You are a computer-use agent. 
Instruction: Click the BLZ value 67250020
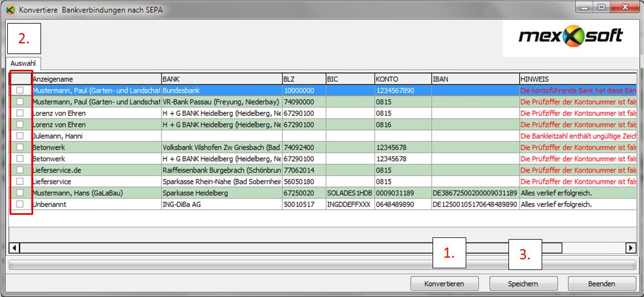pos(304,193)
